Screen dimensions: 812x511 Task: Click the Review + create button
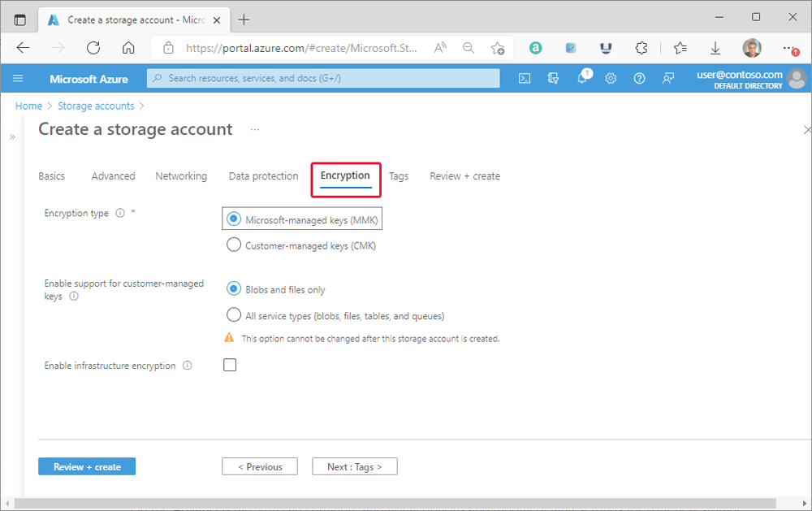(87, 466)
